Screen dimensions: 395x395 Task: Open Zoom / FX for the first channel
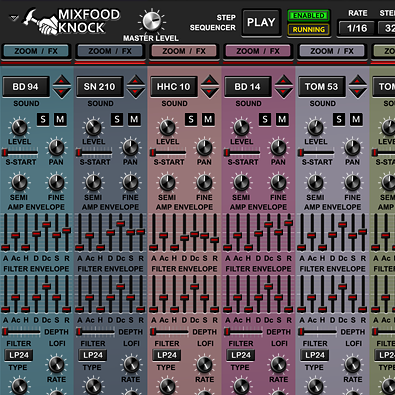click(36, 51)
